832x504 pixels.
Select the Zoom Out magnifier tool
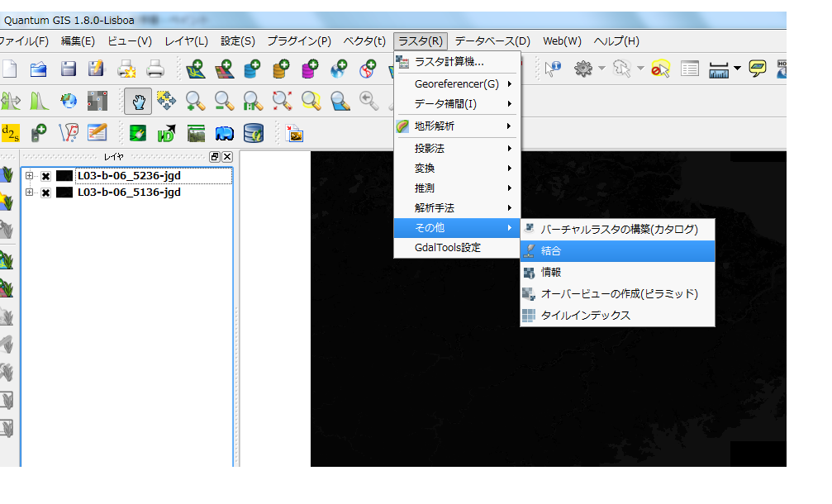click(224, 100)
